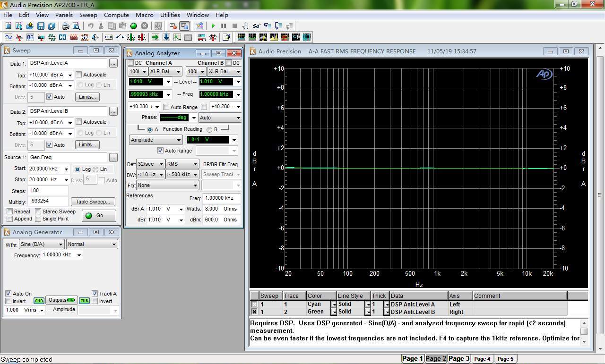This screenshot has height=364, width=605.
Task: Click Data 1 browse (...) button
Action: [113, 63]
